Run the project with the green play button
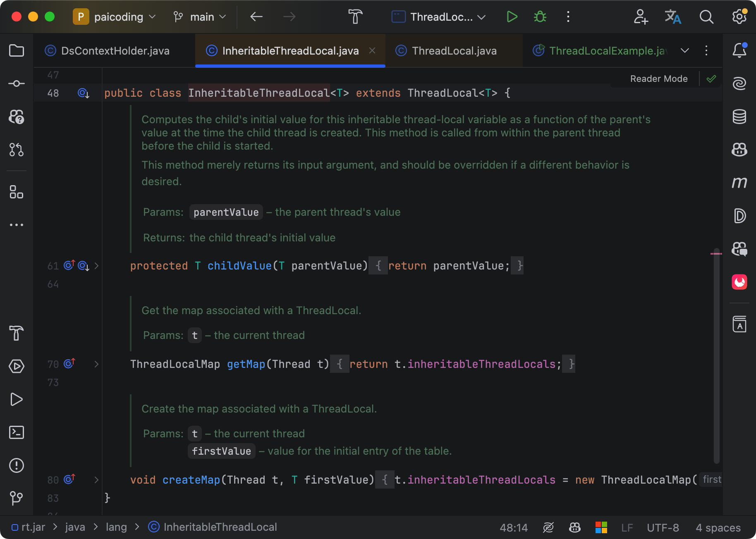Screen dimensions: 756x539 (x=512, y=17)
